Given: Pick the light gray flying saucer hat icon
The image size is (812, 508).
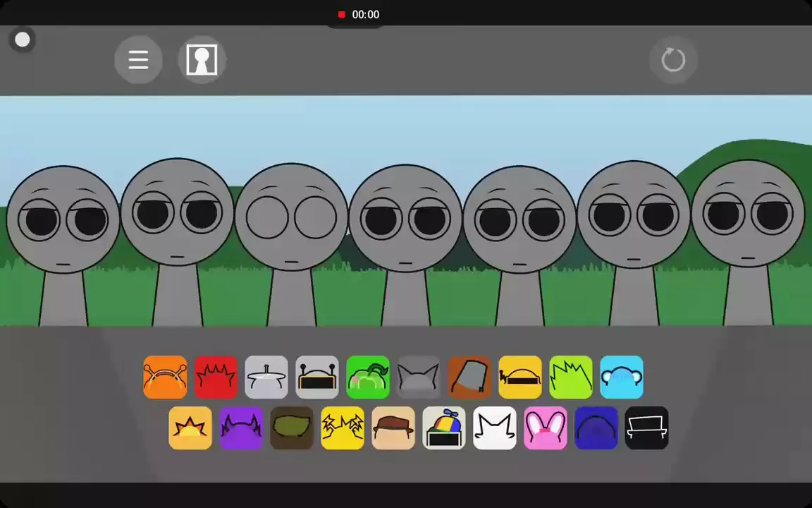Looking at the screenshot, I should click(x=266, y=377).
